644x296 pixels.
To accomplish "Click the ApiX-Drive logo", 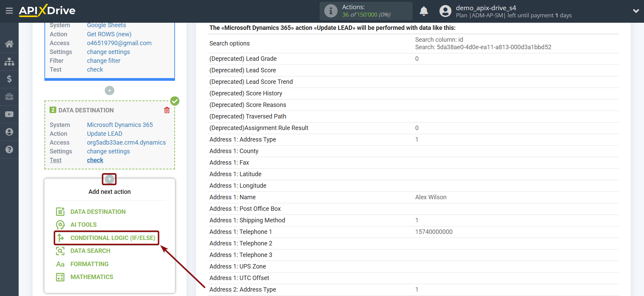I will (47, 11).
